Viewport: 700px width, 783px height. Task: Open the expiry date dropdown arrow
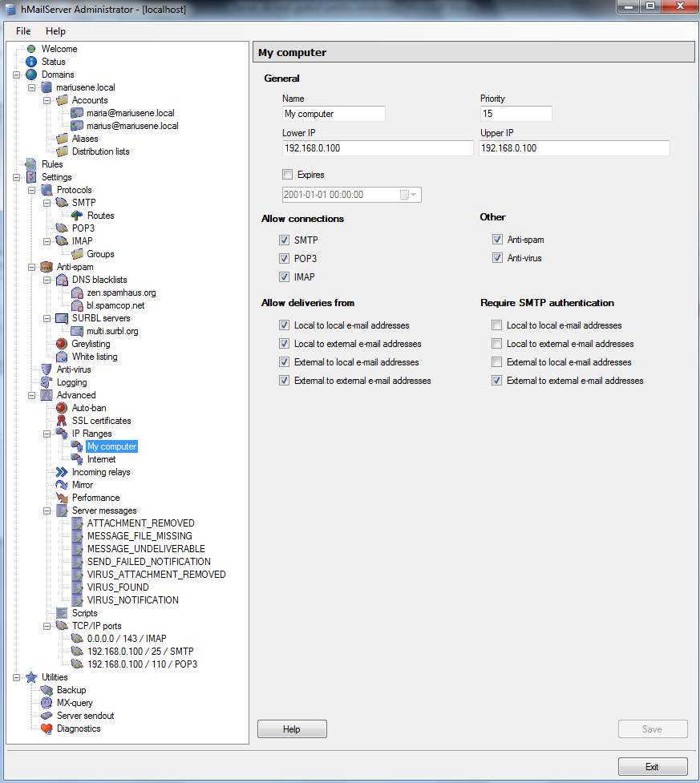pyautogui.click(x=414, y=195)
